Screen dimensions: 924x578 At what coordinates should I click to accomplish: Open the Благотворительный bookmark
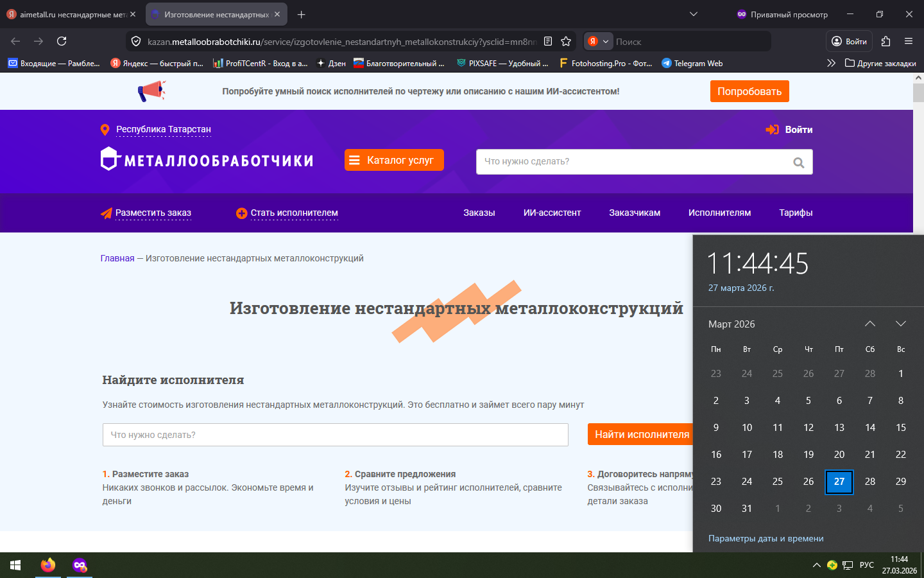(x=399, y=63)
